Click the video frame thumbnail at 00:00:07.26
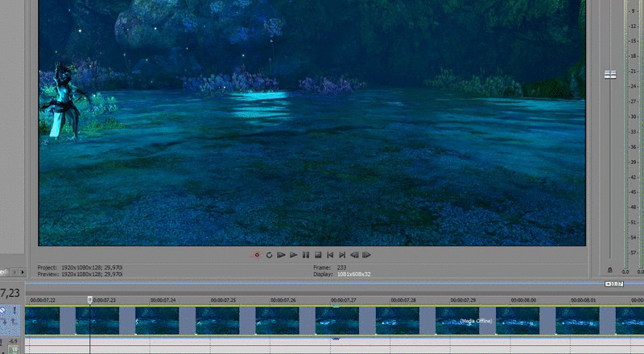This screenshot has height=354, width=644. 277,321
